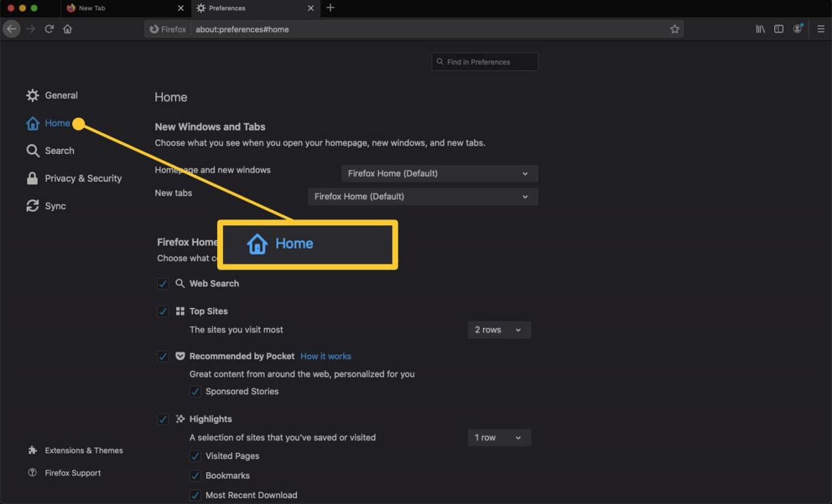832x504 pixels.
Task: Click the Highlights sparkle icon
Action: [180, 419]
